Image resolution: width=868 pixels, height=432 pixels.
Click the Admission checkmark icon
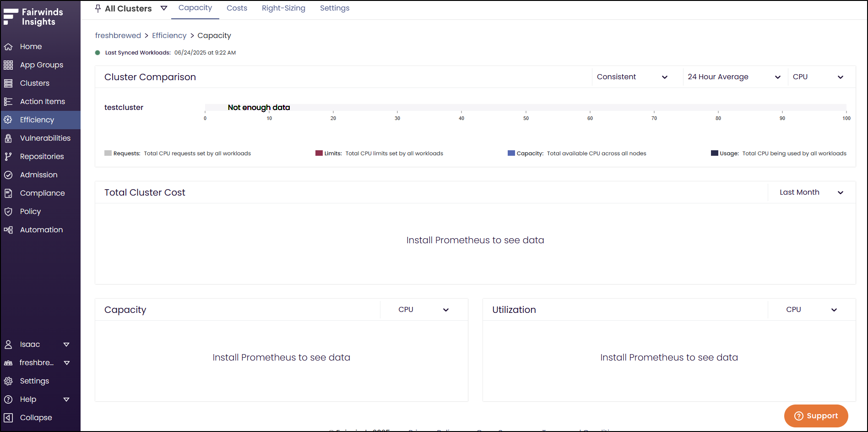(8, 175)
